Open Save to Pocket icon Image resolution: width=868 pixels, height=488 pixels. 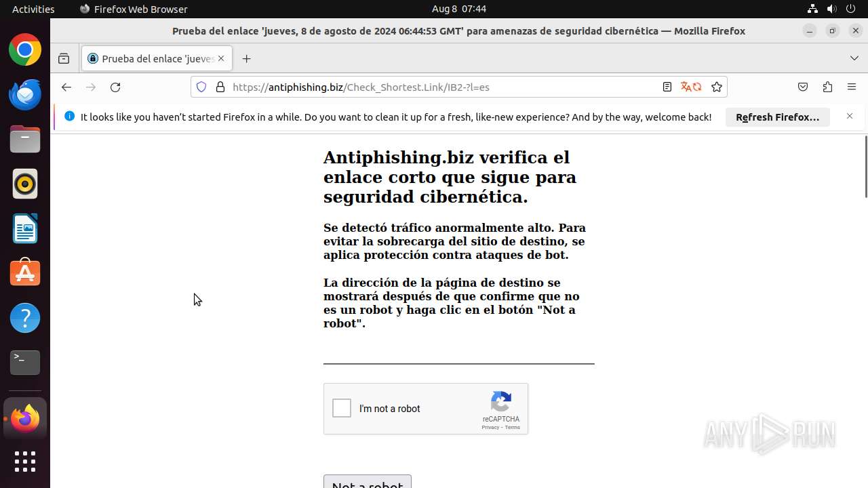(x=803, y=87)
